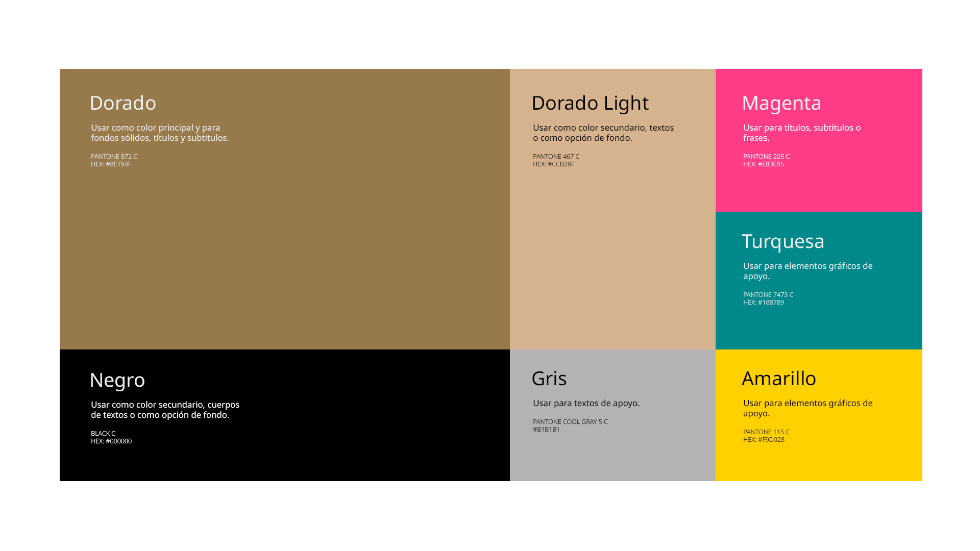Select the PANTONE 205 C label
980x551 pixels.
pos(766,157)
